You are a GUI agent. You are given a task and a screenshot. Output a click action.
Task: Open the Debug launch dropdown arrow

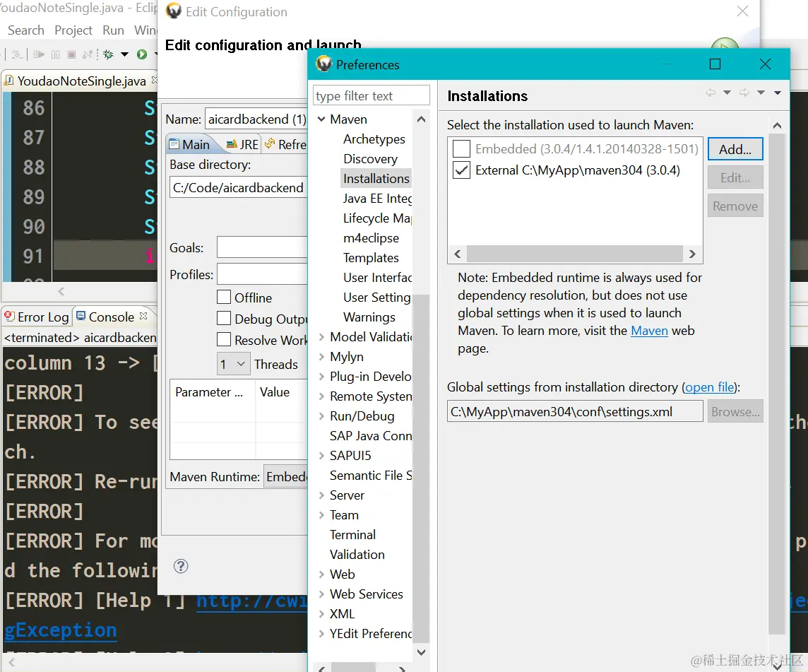click(125, 54)
